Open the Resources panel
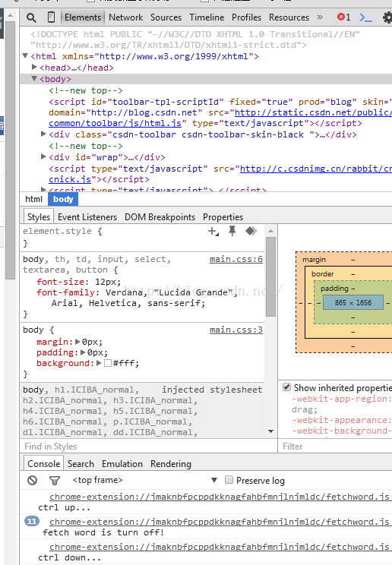 click(289, 17)
